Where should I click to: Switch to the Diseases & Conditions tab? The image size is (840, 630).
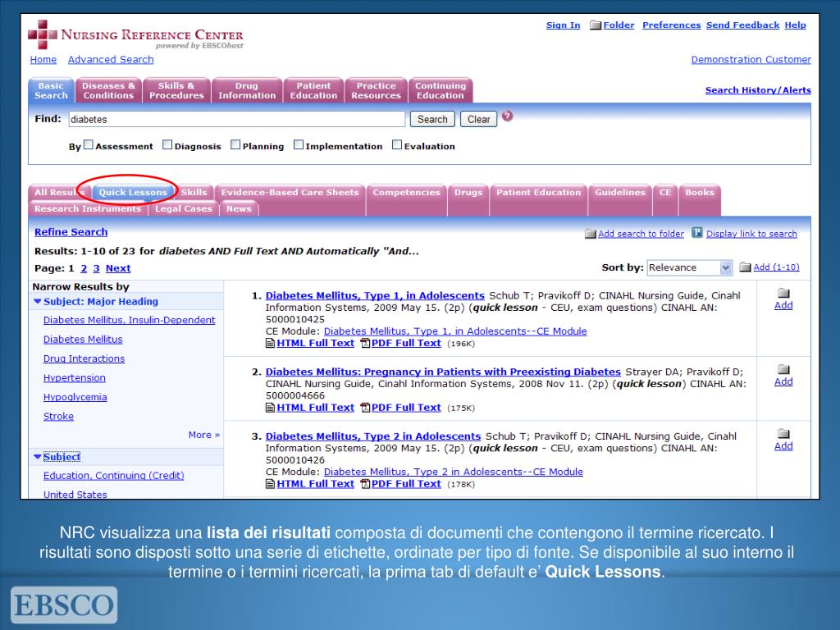coord(108,90)
